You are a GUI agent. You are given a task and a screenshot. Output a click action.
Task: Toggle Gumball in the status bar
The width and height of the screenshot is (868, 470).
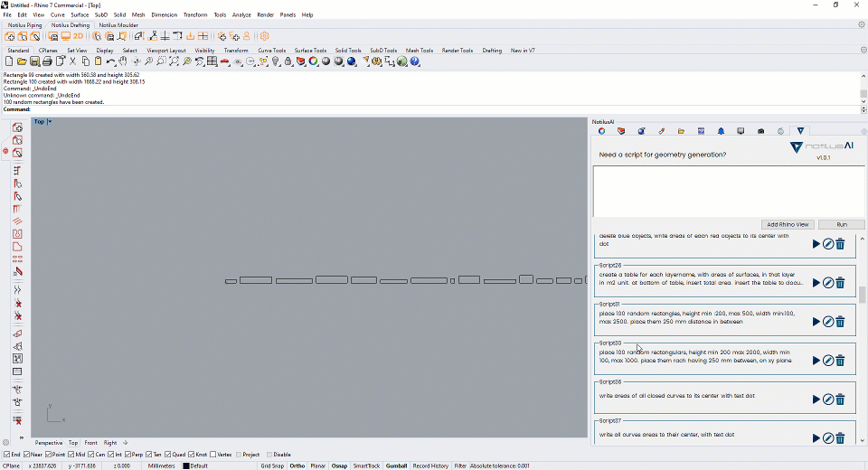(396, 466)
